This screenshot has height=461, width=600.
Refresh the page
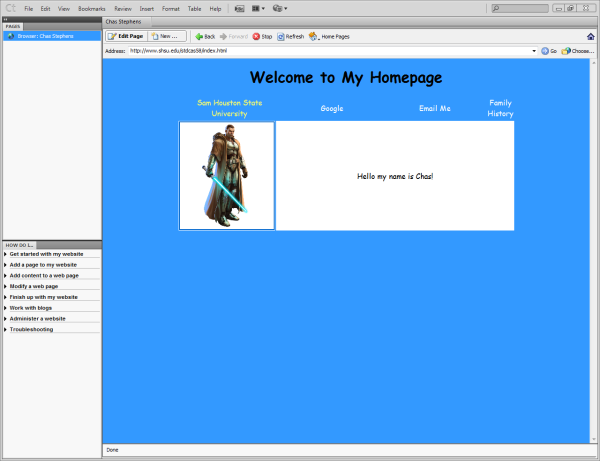(x=290, y=37)
